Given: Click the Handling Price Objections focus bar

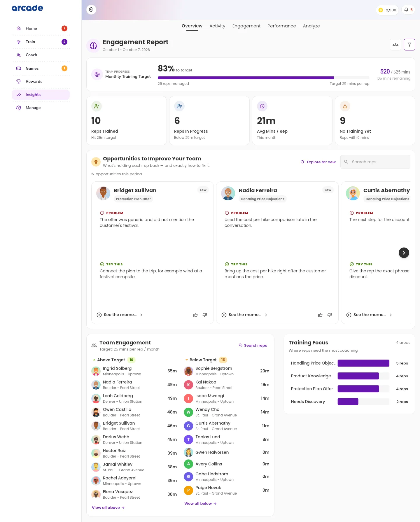Looking at the screenshot, I should coord(363,363).
